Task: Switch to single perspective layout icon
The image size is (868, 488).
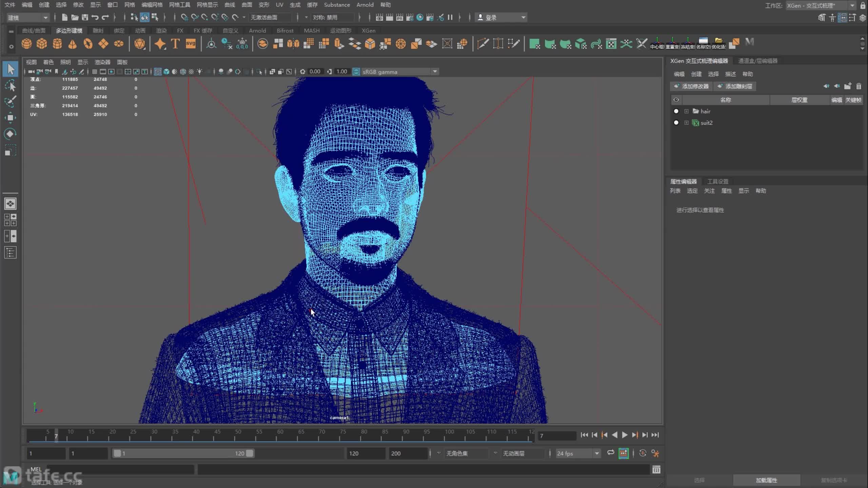Action: point(10,204)
